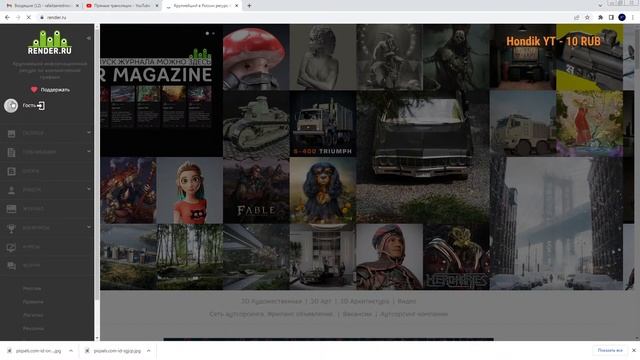The image size is (640, 360).
Task: Expand the trophy sidebar section arrow
Action: (x=89, y=227)
